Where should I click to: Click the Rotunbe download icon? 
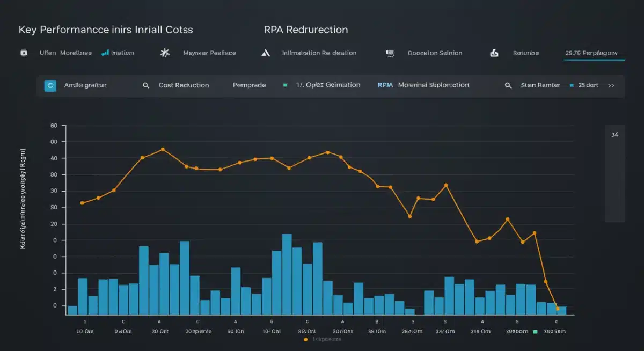tap(494, 53)
